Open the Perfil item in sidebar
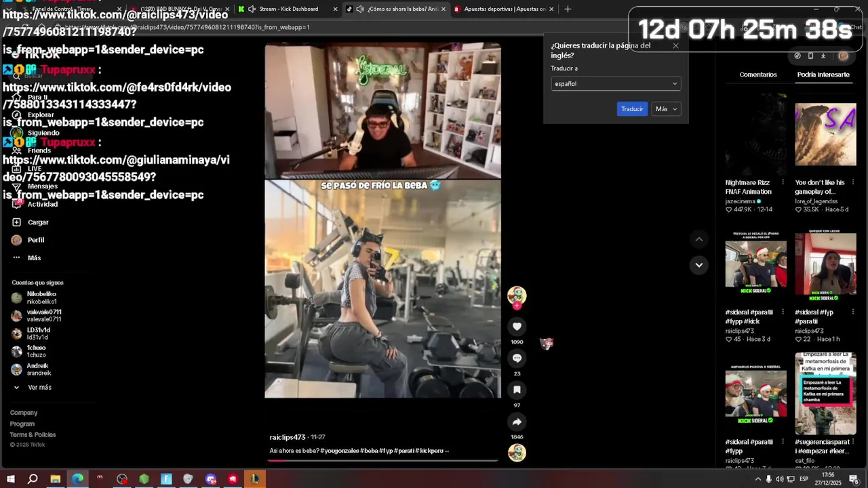Viewport: 868px width, 488px height. pyautogui.click(x=28, y=240)
